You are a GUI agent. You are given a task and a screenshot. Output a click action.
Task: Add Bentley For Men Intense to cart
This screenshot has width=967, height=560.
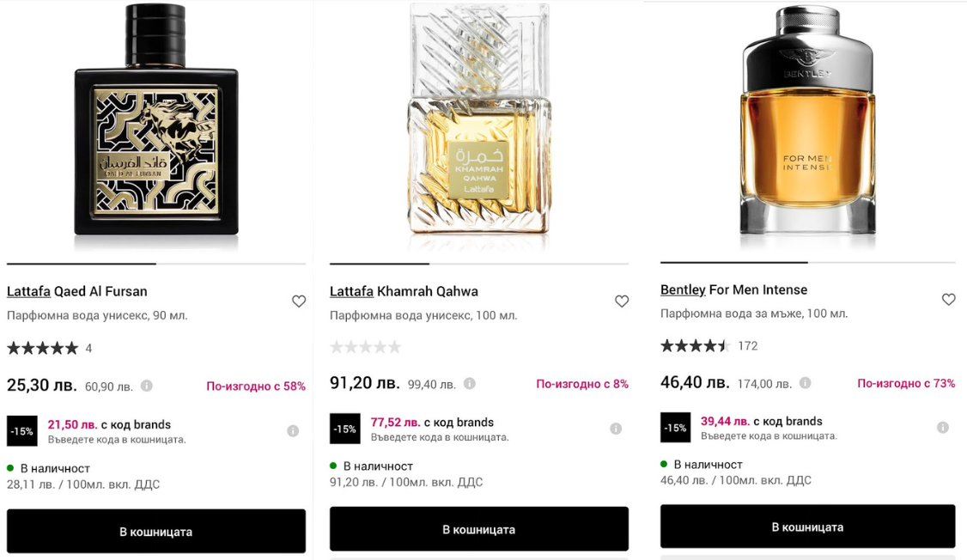807,527
